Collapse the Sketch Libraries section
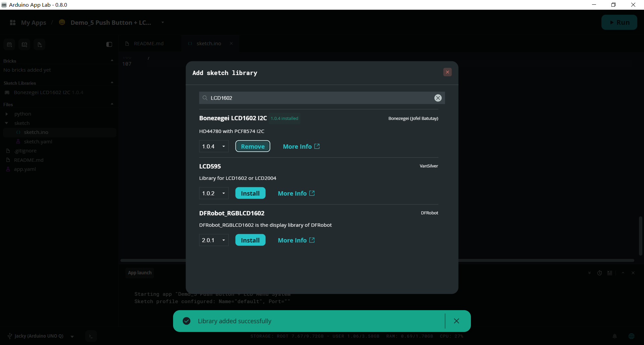Image resolution: width=644 pixels, height=345 pixels. 112,83
